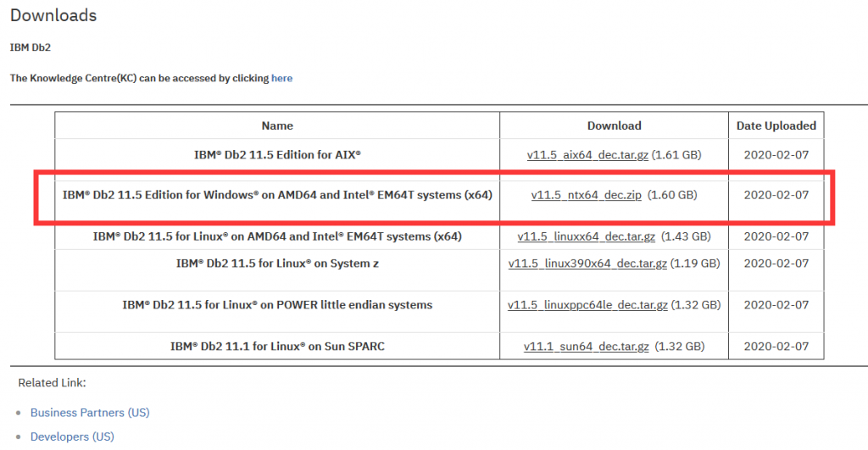Click the 'Name' column header
Screen dimensions: 868x450
click(277, 125)
